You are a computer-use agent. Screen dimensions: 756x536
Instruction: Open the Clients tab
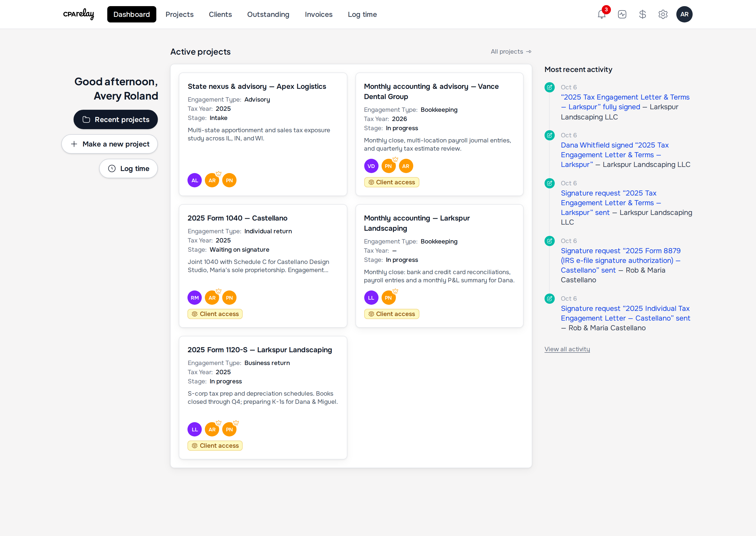pyautogui.click(x=220, y=14)
